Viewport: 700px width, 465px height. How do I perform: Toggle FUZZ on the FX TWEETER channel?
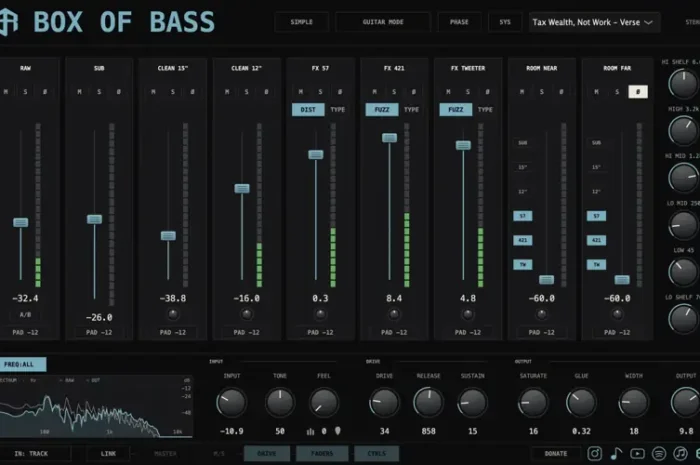[x=455, y=110]
